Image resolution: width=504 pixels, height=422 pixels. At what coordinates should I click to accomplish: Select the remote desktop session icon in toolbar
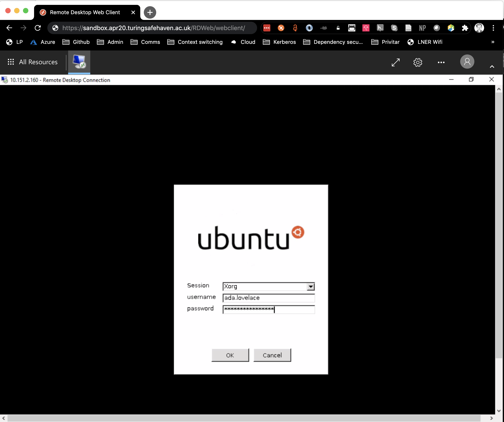[x=79, y=62]
